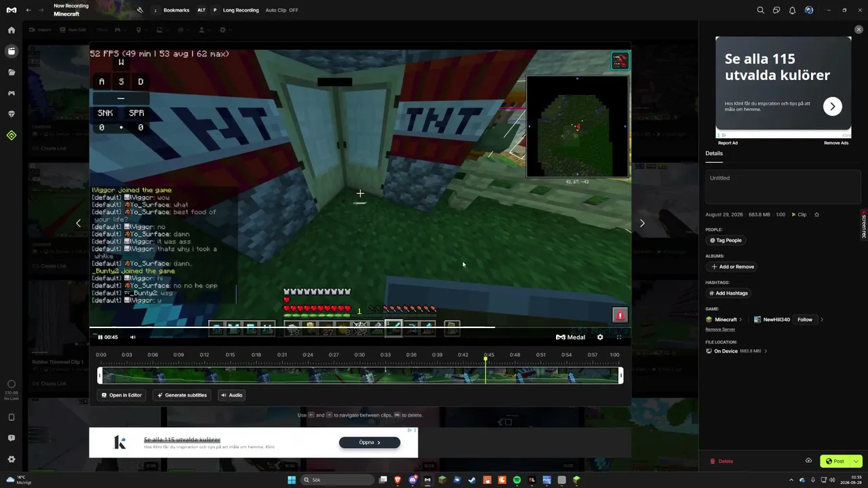
Task: Favorite the clip with star icon
Action: coord(816,214)
